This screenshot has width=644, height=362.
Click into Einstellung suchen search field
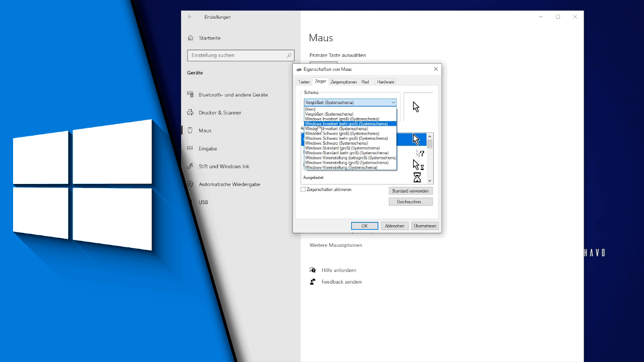coord(240,55)
